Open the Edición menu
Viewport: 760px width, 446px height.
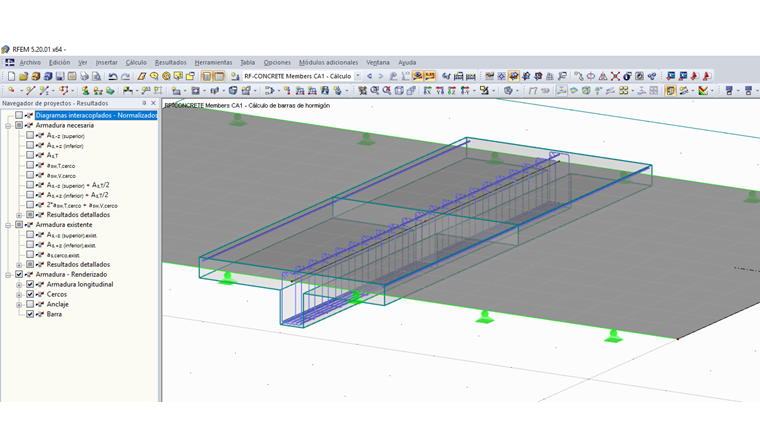click(x=59, y=63)
